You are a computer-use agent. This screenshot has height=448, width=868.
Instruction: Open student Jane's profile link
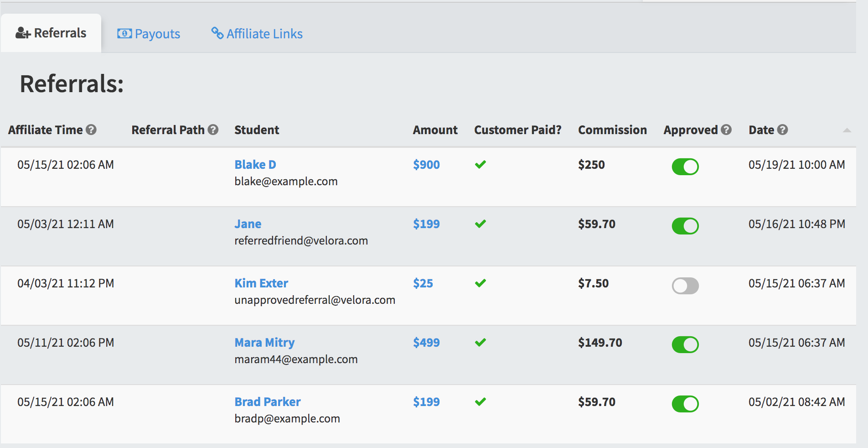tap(248, 224)
